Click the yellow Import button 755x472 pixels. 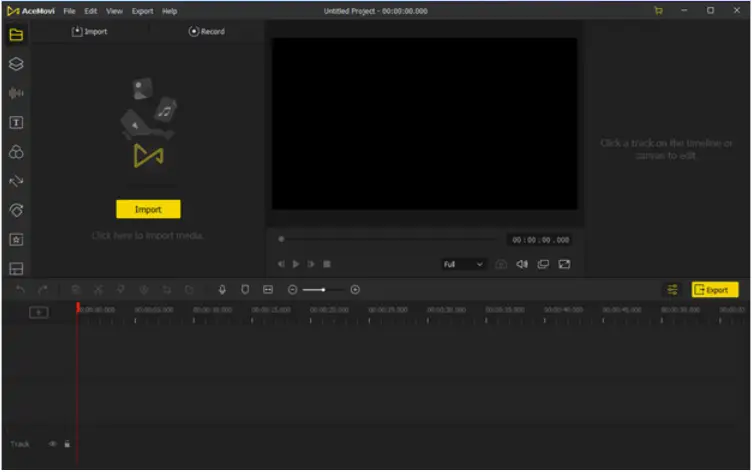click(149, 210)
